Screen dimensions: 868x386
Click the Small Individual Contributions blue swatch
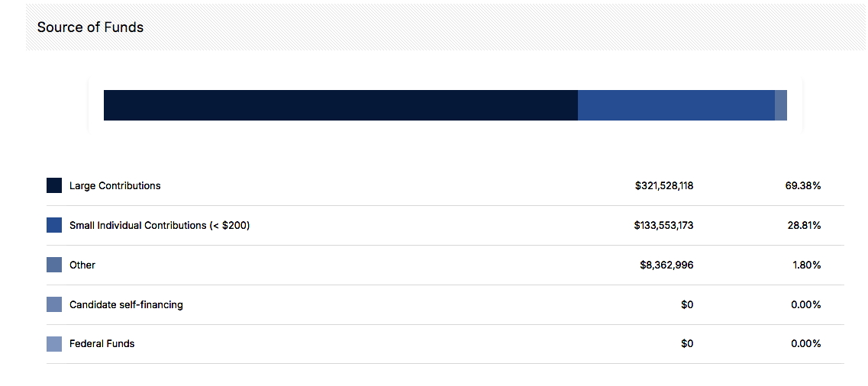point(54,225)
